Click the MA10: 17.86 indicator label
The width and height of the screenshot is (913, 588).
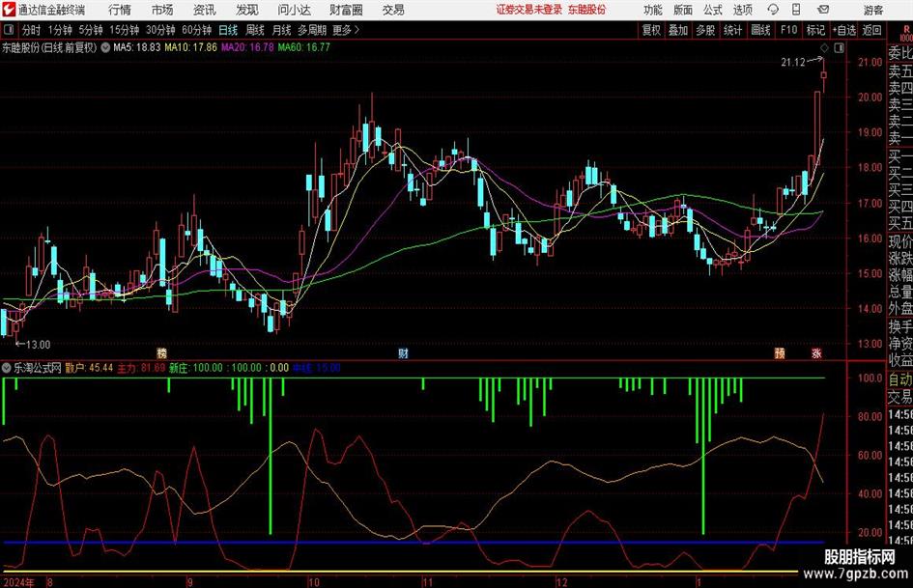(x=190, y=47)
